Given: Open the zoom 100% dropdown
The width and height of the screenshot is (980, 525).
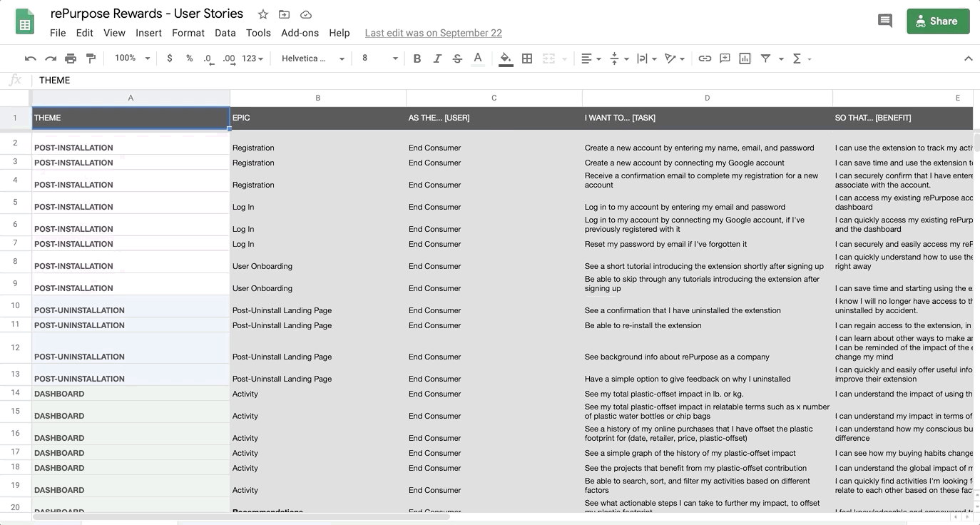Looking at the screenshot, I should point(133,58).
